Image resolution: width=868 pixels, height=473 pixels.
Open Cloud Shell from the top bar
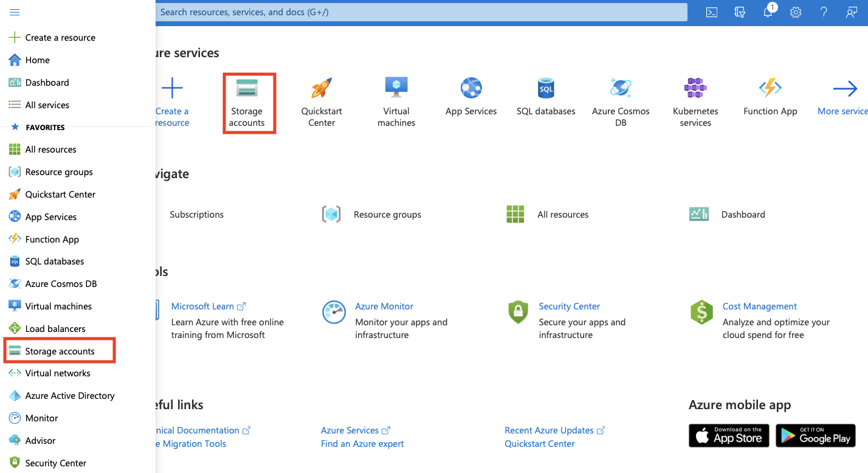coord(711,12)
